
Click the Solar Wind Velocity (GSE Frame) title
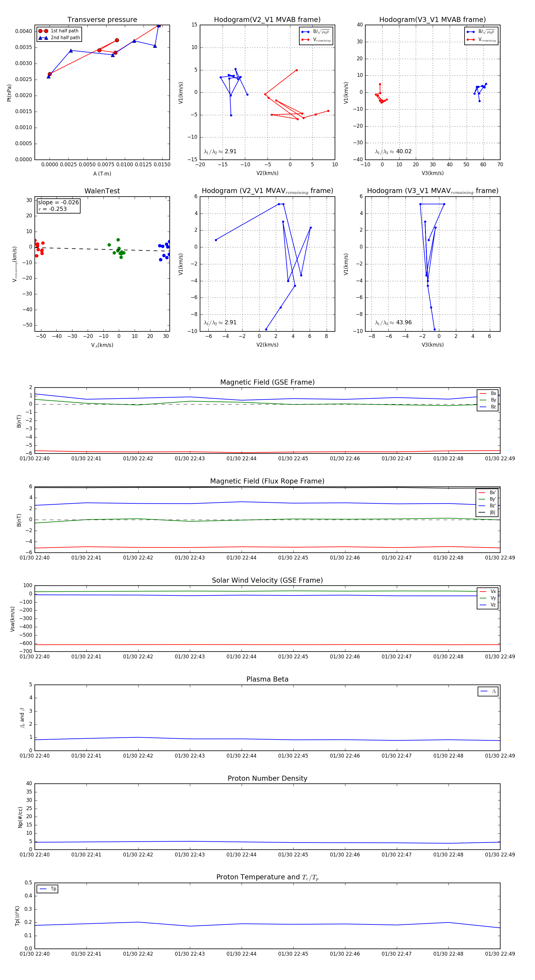(x=267, y=581)
